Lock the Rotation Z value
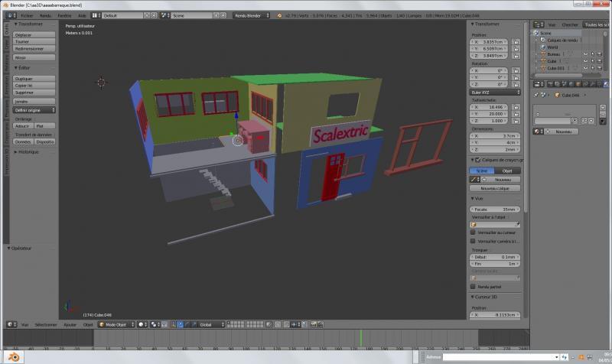This screenshot has width=612, height=364. pos(516,85)
